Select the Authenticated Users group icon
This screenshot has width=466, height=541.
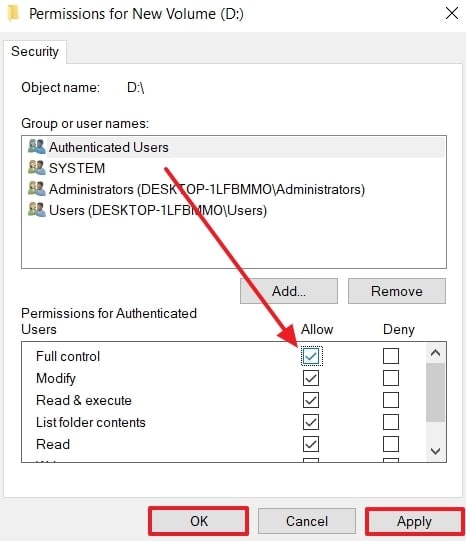point(37,147)
